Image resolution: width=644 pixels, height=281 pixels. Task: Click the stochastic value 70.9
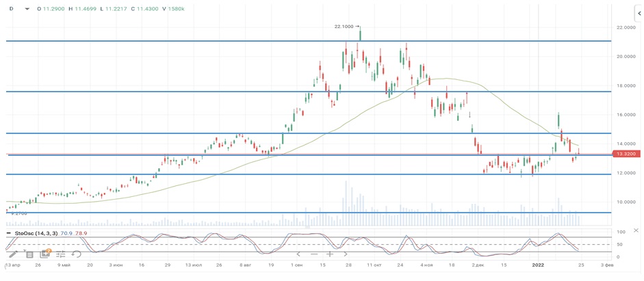[66, 233]
